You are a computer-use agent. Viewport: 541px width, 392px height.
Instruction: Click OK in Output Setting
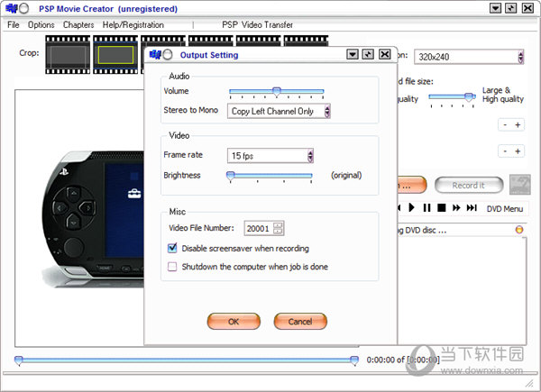pyautogui.click(x=234, y=322)
